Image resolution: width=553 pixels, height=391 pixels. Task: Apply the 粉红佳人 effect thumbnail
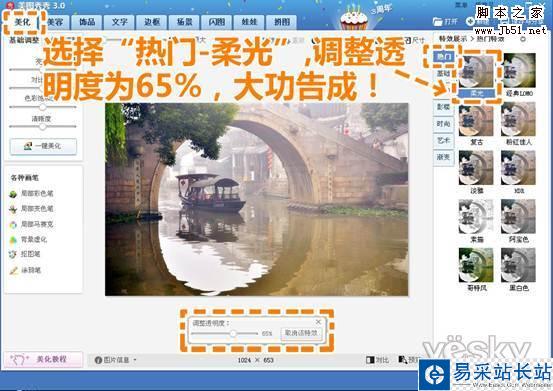pyautogui.click(x=518, y=120)
